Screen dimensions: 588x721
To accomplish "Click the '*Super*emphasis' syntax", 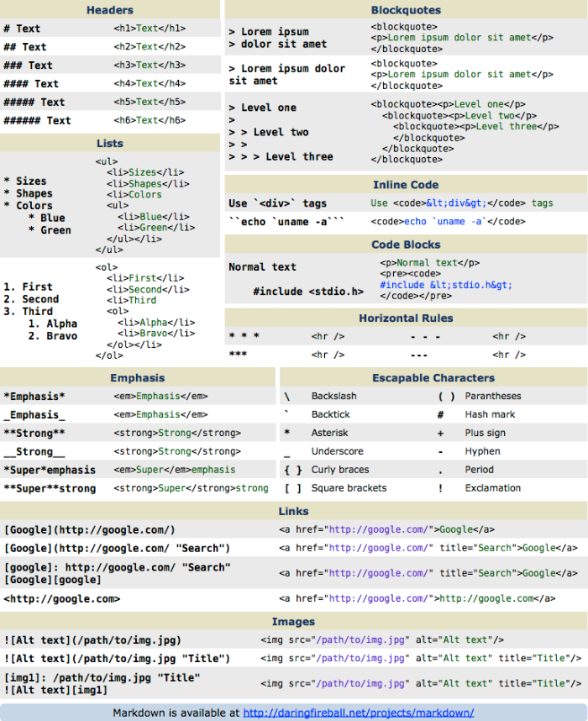I will [x=50, y=470].
